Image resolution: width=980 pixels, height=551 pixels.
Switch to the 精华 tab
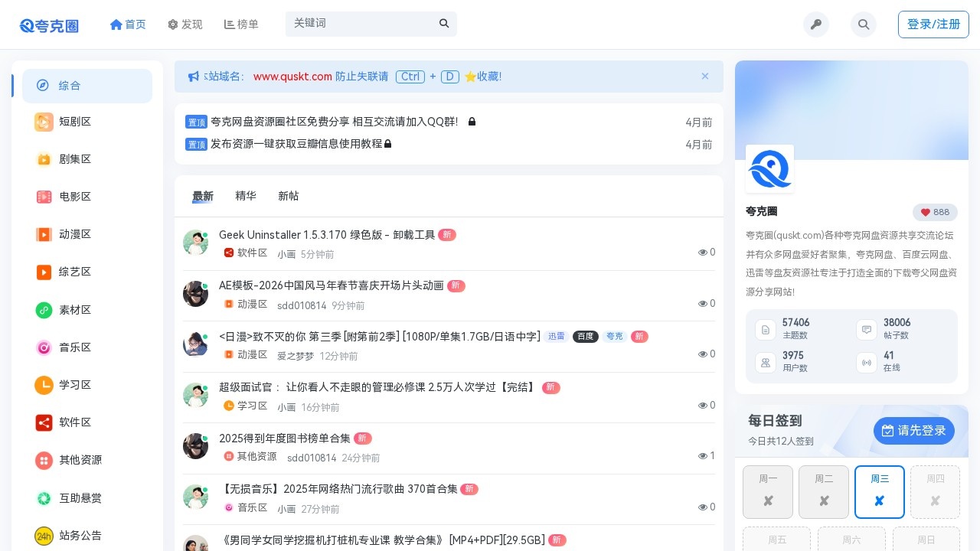(x=246, y=196)
